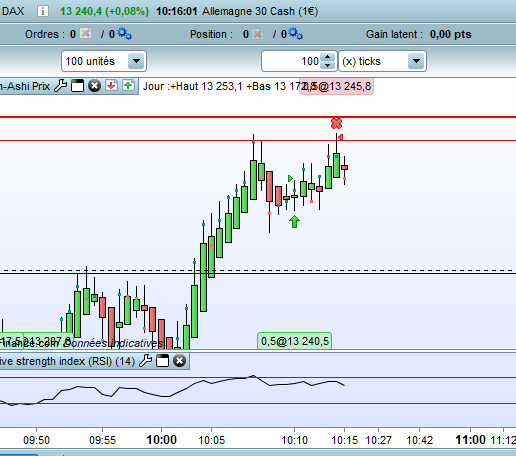Remove the Heikin-Ashi price panel with X
The width and height of the screenshot is (516, 456).
pos(95,86)
